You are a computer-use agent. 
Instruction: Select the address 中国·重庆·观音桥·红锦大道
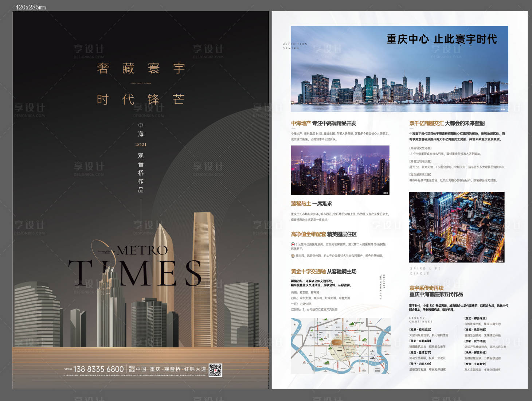[171, 369]
